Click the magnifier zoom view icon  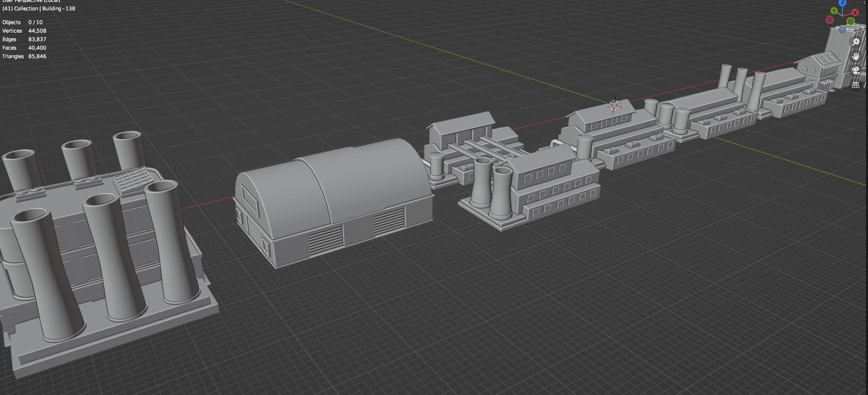pyautogui.click(x=856, y=42)
